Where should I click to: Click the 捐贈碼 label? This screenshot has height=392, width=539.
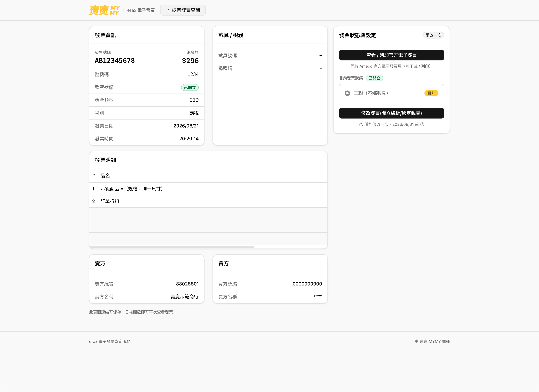pos(225,68)
